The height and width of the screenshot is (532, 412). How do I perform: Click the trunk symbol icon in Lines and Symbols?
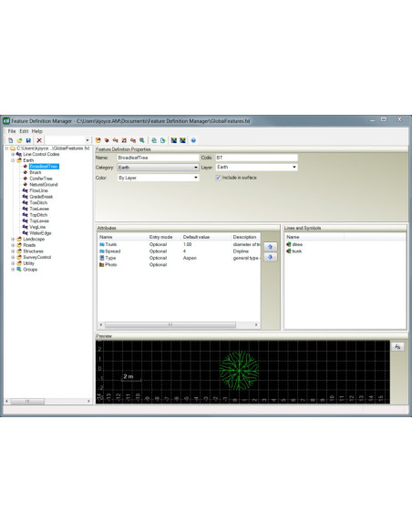tap(289, 251)
